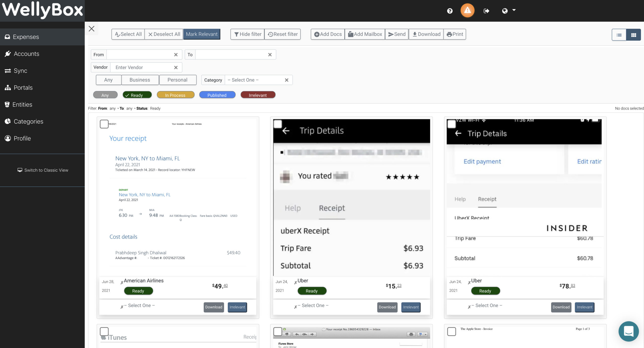Select the Any expense type toggle
Viewport: 644px width, 348px height.
[108, 80]
